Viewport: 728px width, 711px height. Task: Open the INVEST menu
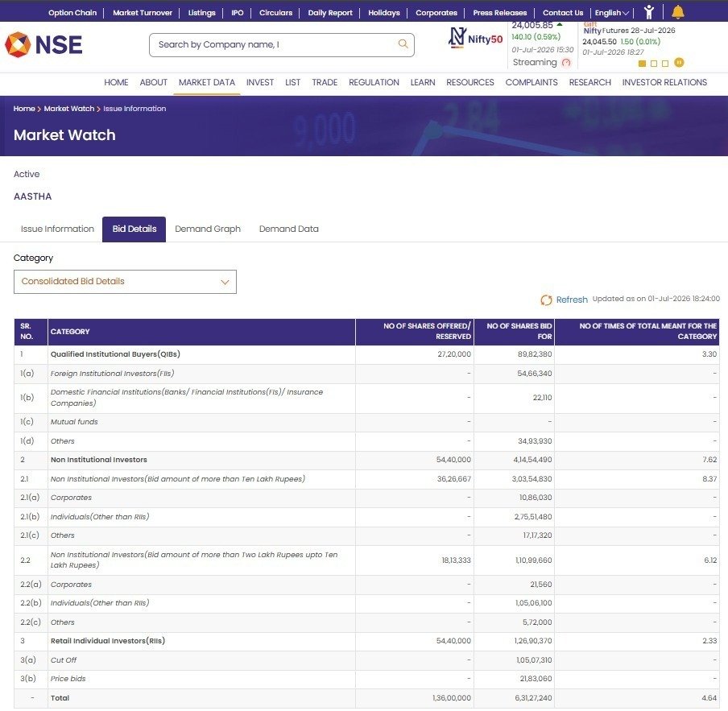pyautogui.click(x=260, y=82)
